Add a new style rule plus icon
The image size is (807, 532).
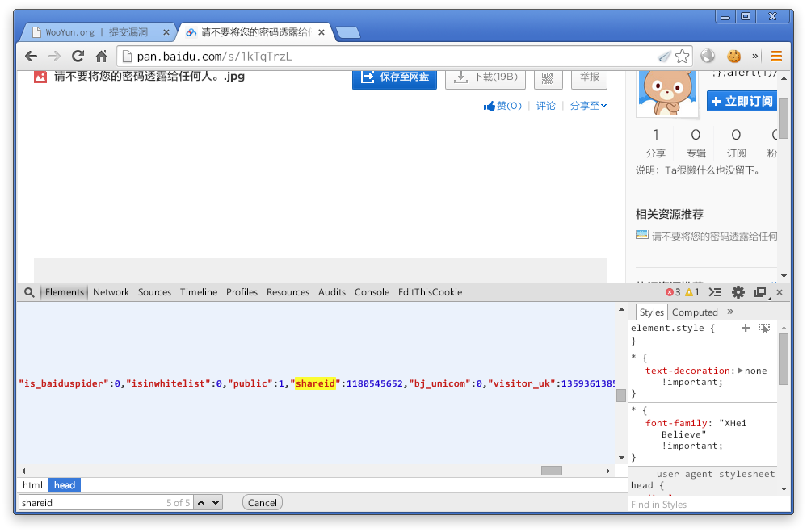click(746, 328)
